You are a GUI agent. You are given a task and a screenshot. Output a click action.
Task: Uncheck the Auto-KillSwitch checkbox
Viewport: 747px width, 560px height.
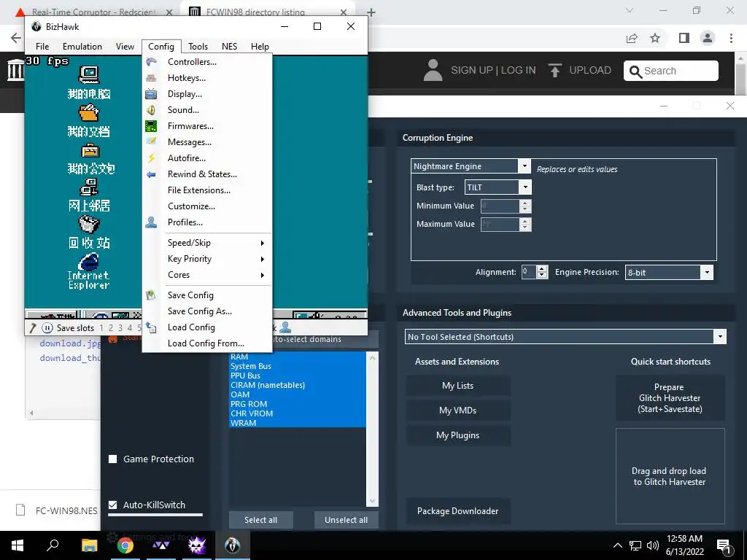[113, 505]
